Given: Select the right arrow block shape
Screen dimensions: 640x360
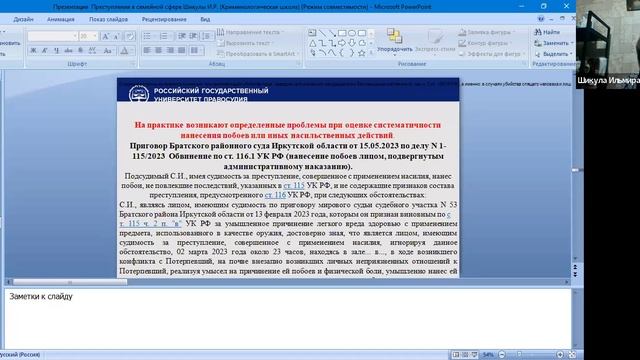Looking at the screenshot, I should coord(342,43).
